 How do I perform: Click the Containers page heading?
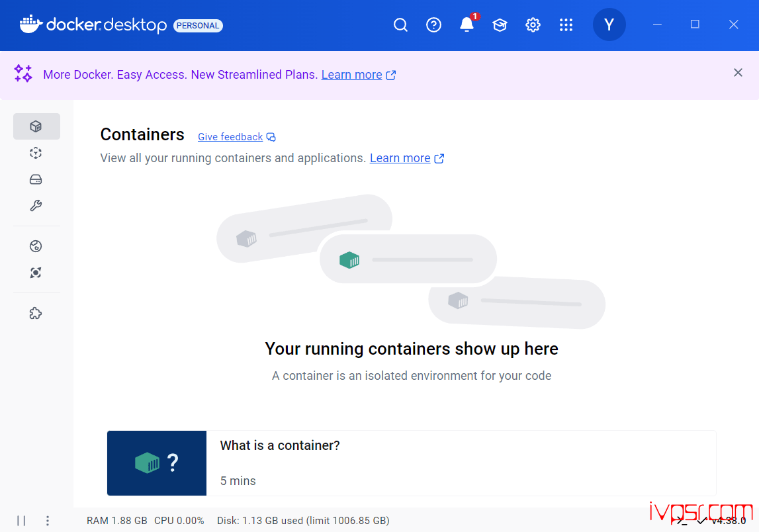pyautogui.click(x=142, y=134)
